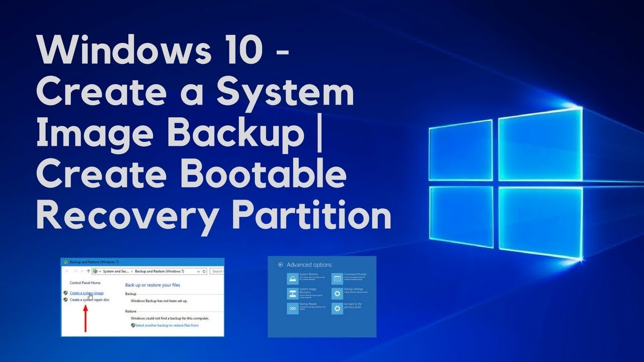Click Back up or restore your files heading
Image resolution: width=644 pixels, height=362 pixels.
(x=152, y=285)
